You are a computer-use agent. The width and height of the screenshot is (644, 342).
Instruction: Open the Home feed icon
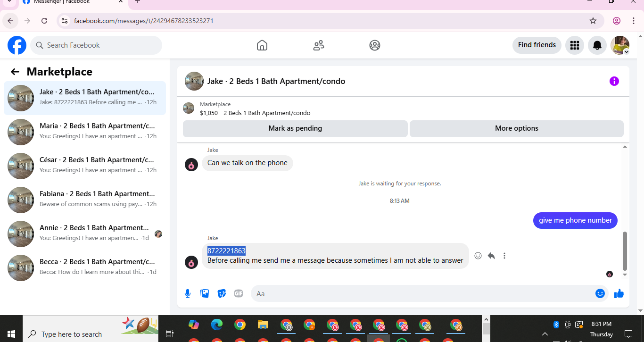(262, 45)
